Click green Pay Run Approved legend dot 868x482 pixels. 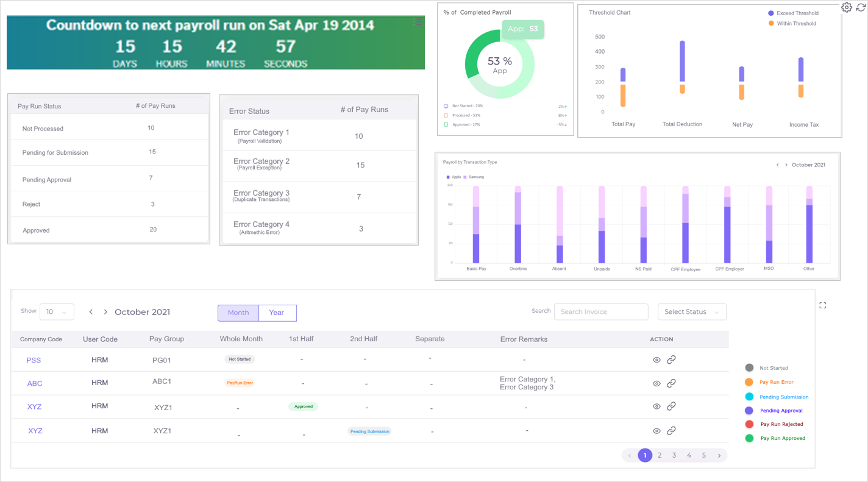(749, 438)
